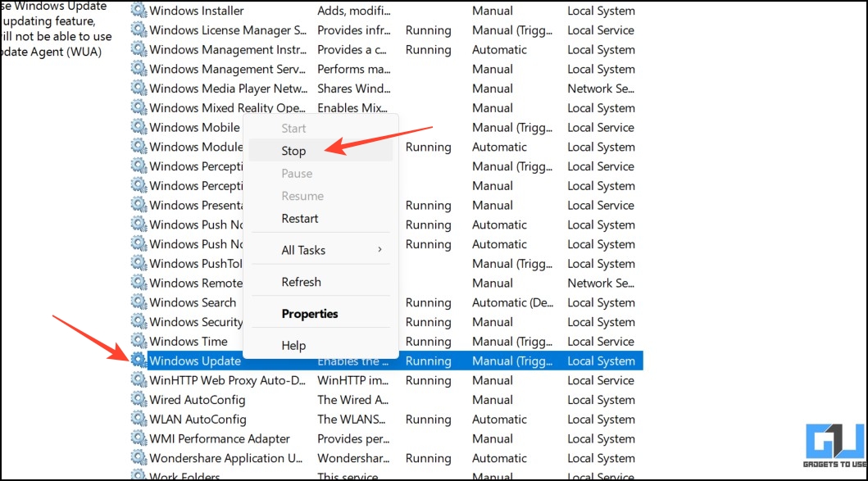Screen dimensions: 868x481
Task: Choose Restart in the context menu
Action: click(320, 219)
